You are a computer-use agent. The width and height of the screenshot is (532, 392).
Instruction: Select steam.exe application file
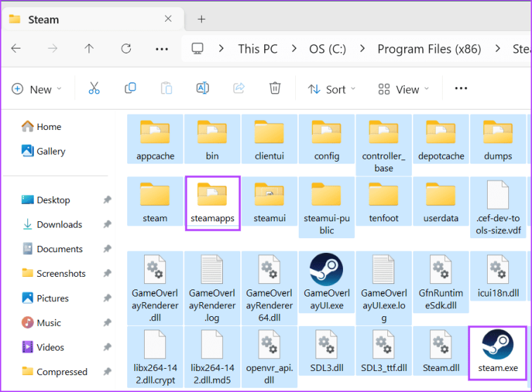pyautogui.click(x=498, y=353)
